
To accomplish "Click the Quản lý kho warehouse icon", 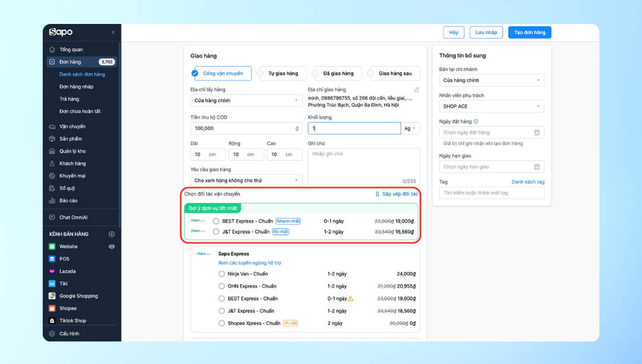I will click(52, 151).
